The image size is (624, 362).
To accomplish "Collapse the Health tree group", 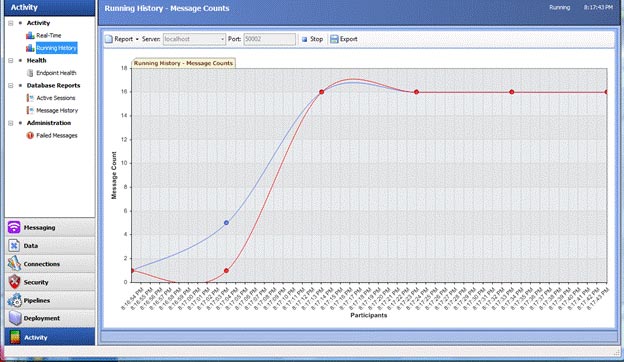I will [x=11, y=60].
